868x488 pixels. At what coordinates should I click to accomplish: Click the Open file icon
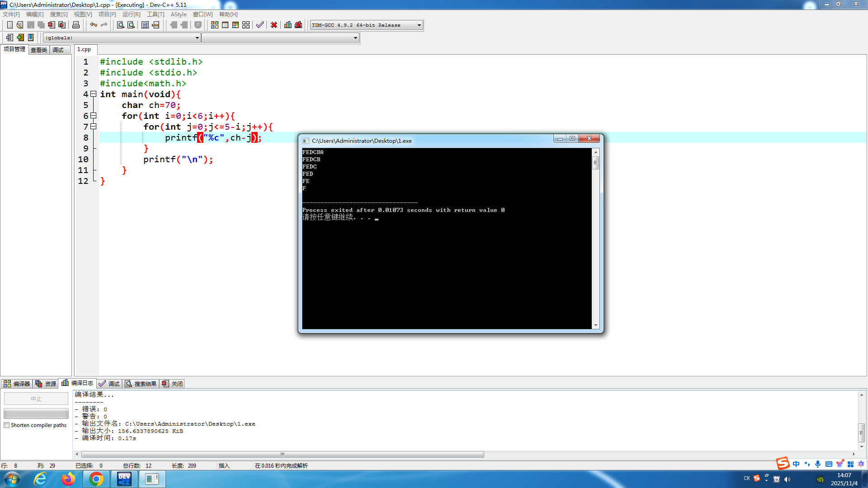click(20, 25)
